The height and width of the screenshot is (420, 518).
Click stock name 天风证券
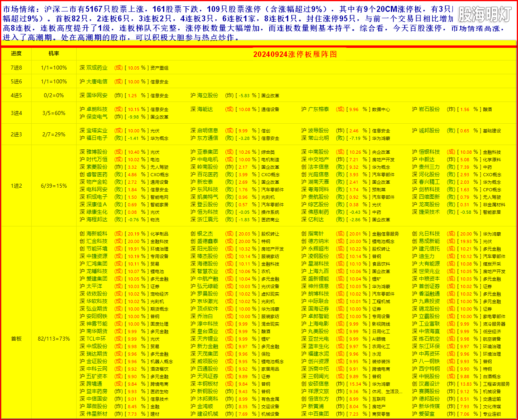(208, 376)
